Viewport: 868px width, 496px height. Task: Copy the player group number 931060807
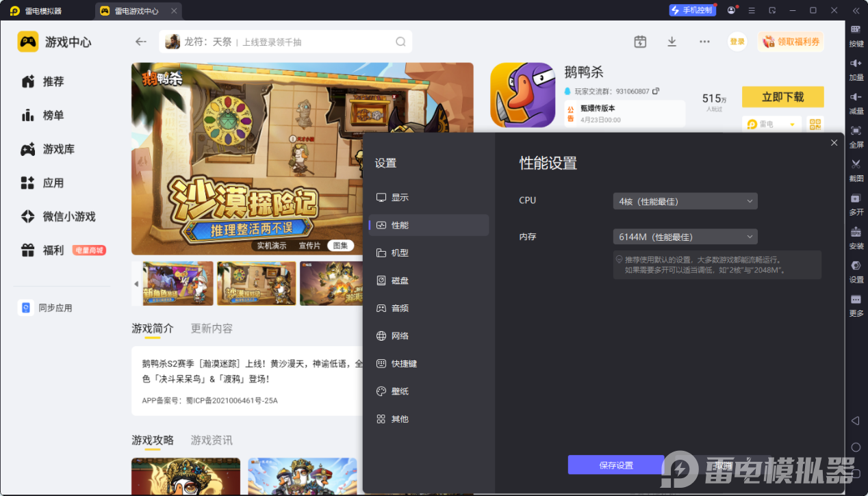656,91
